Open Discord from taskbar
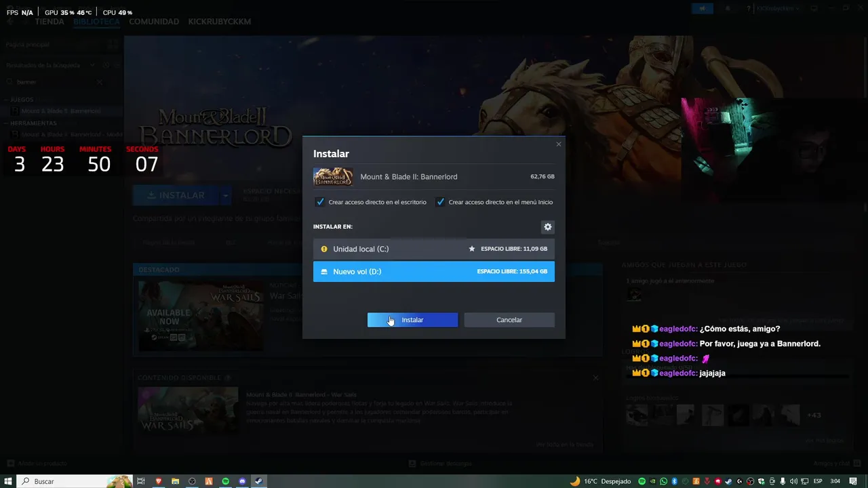Screen dimensions: 868x488 [x=242, y=481]
